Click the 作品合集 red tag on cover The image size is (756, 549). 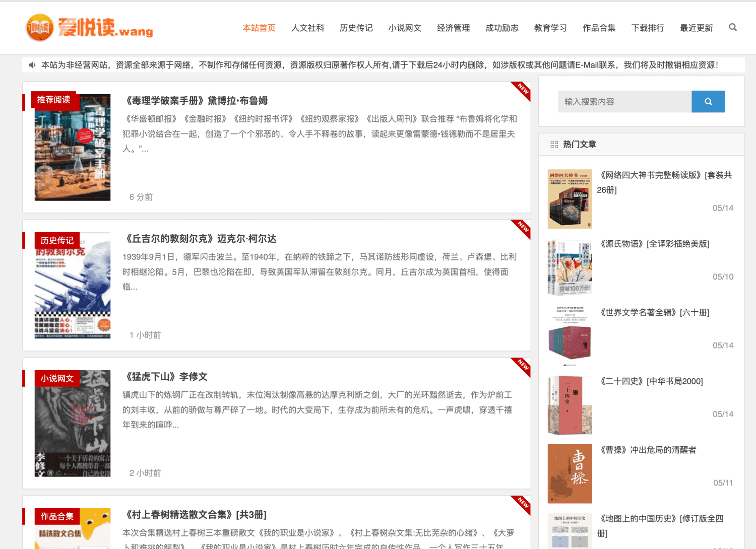(x=57, y=517)
